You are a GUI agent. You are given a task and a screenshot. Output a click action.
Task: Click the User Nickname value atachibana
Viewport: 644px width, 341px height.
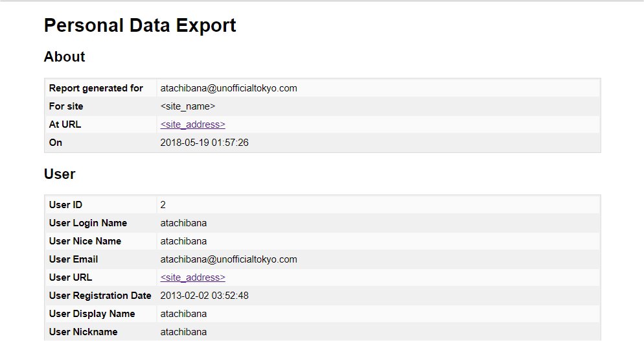point(183,332)
